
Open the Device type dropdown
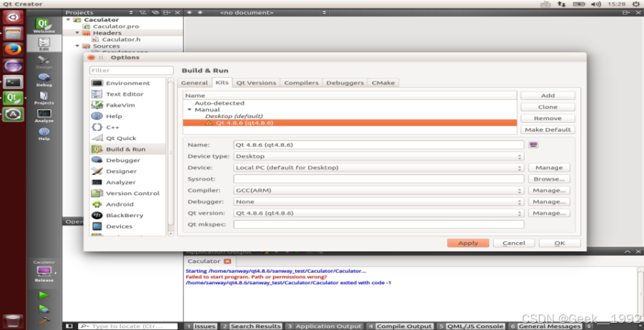(379, 156)
